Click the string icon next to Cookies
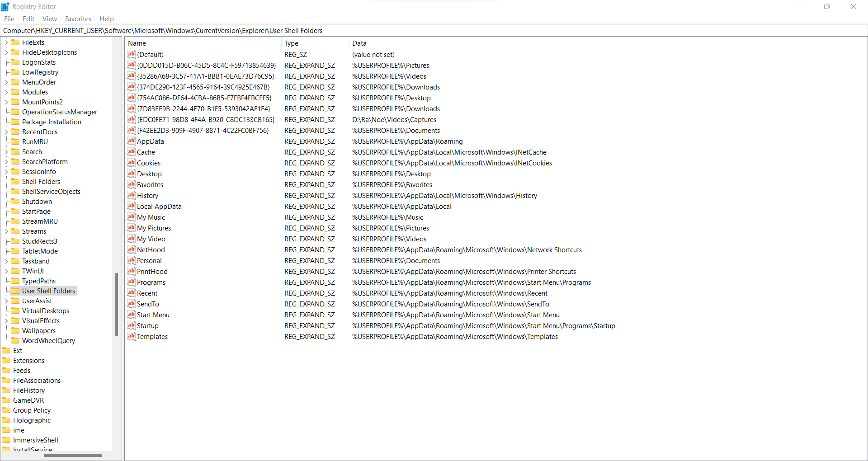Screen dimensions: 868x461 [132, 163]
